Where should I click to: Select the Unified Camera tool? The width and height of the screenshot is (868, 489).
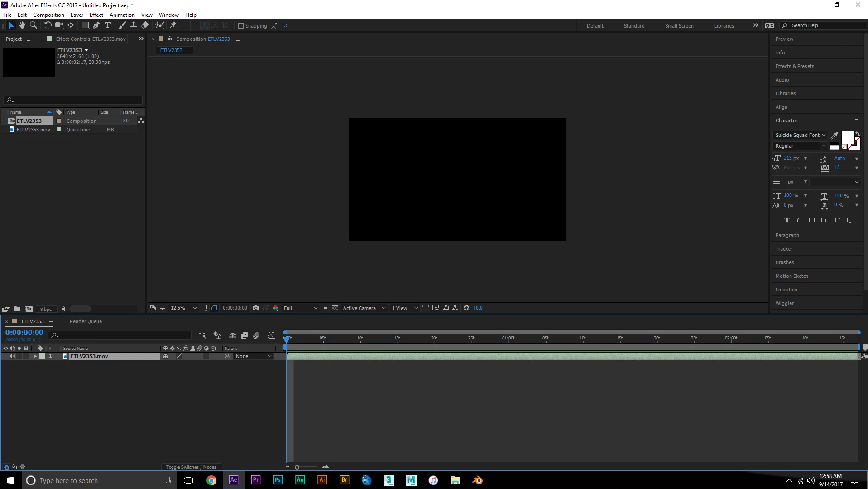(59, 25)
